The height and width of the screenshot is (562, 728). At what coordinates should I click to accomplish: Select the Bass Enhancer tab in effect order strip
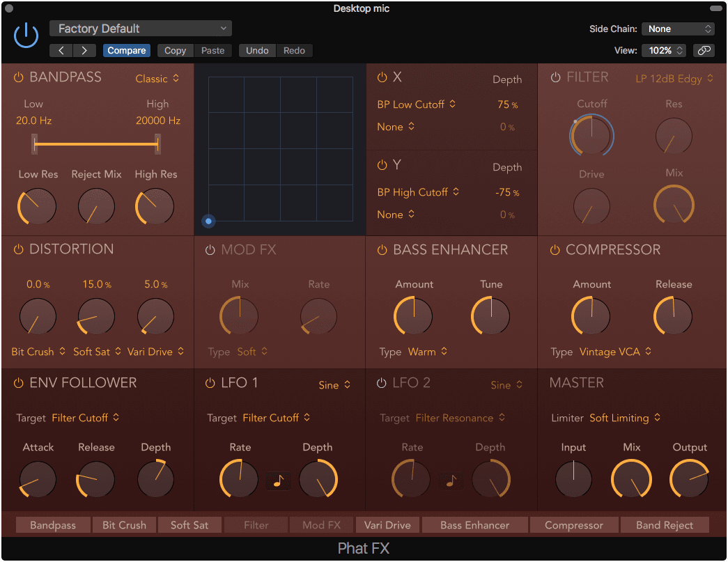474,525
